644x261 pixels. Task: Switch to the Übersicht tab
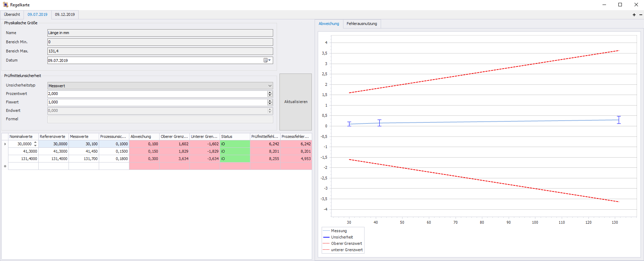pos(12,14)
